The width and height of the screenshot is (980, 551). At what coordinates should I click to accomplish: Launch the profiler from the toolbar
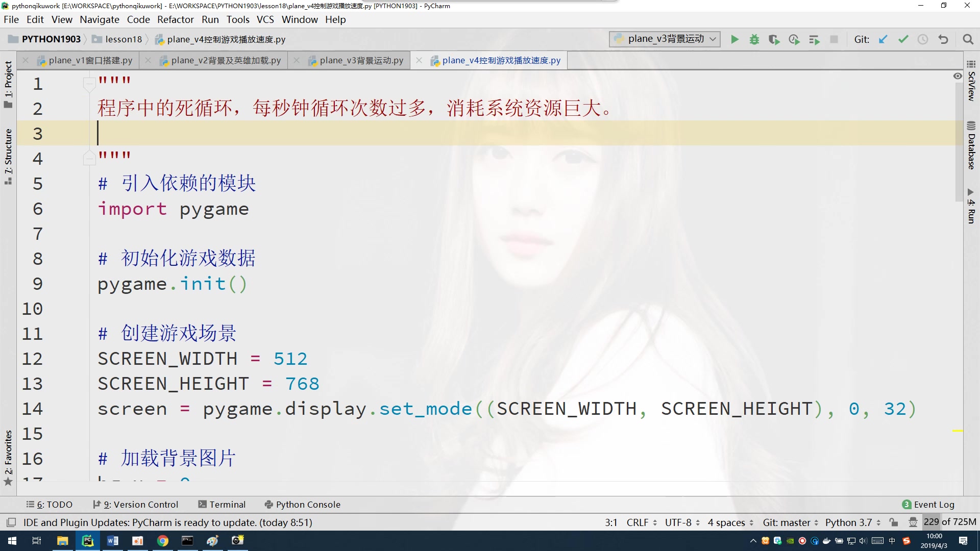(x=794, y=39)
